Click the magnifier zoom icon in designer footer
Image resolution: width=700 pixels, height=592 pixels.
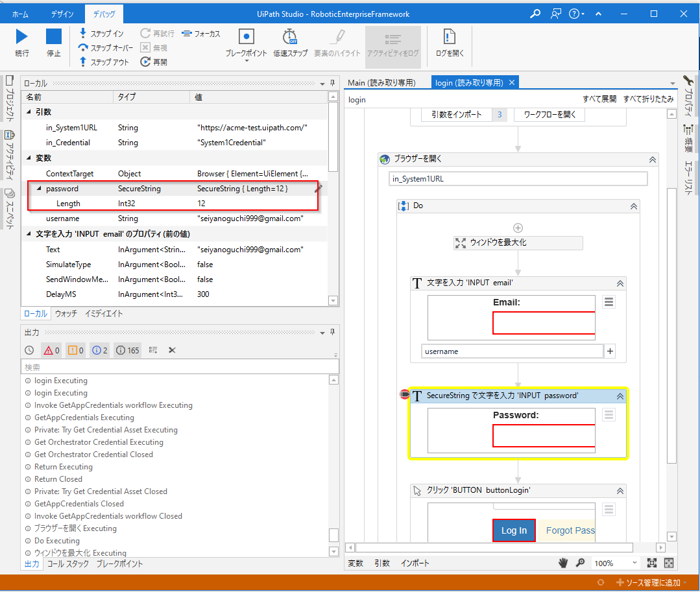point(581,563)
